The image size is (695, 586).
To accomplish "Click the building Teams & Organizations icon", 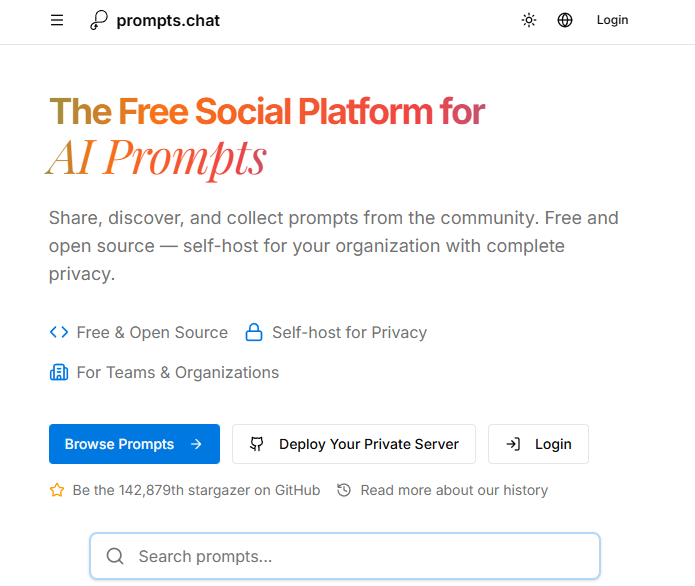I will tap(59, 372).
